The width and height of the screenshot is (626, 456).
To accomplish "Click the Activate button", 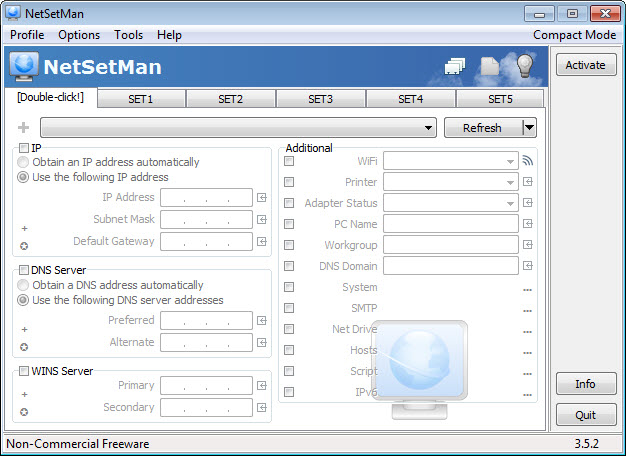I will point(586,65).
